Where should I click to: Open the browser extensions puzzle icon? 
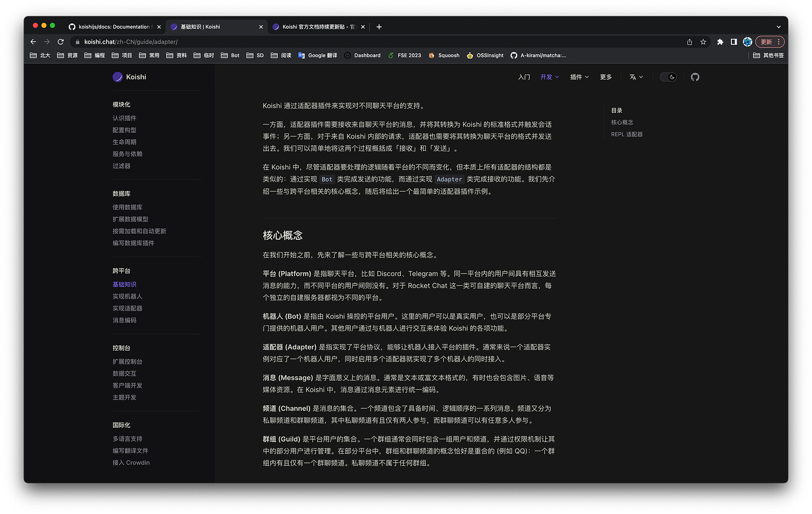tap(720, 42)
